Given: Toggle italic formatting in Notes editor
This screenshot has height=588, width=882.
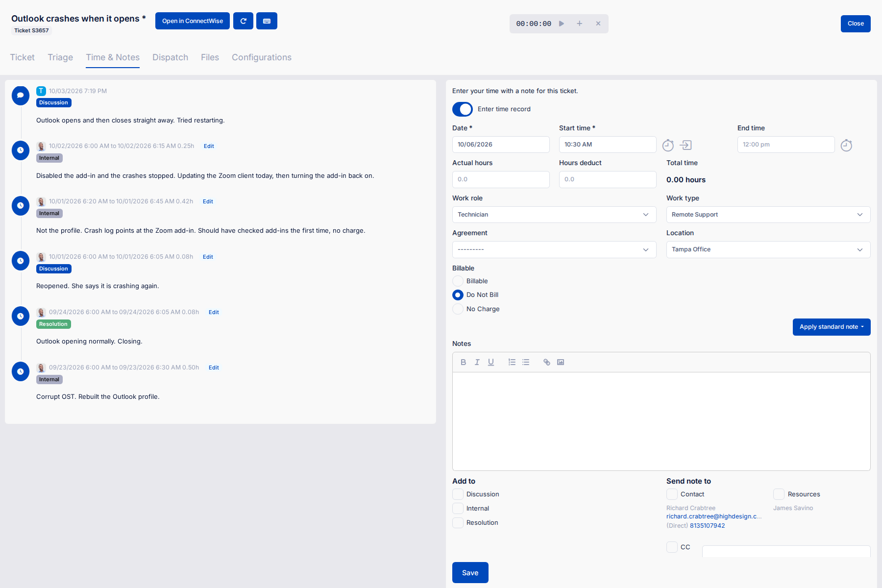Looking at the screenshot, I should [x=477, y=362].
